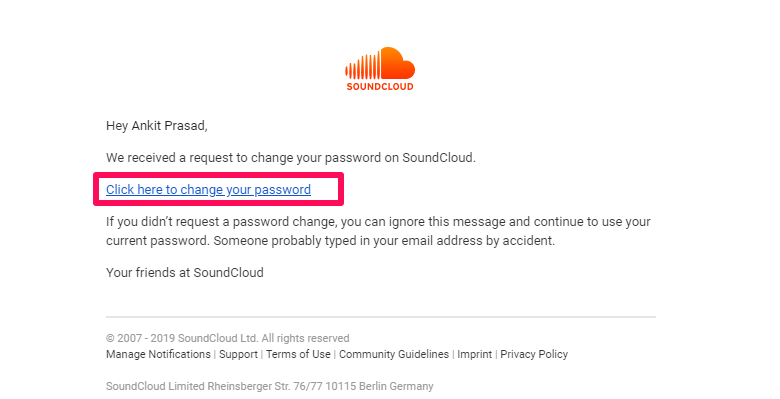
Task: Click the 'Hey Ankit Prasad,' greeting text
Action: (x=157, y=126)
